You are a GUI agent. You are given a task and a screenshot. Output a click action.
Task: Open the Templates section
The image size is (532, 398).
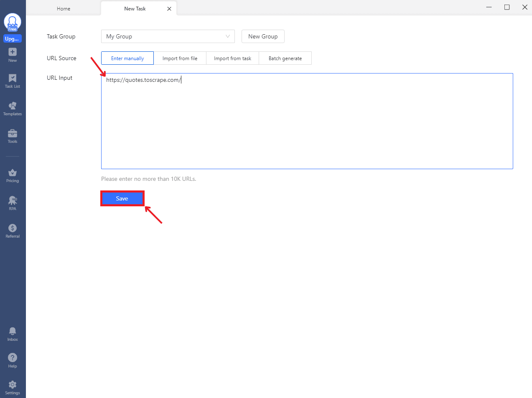tap(13, 106)
